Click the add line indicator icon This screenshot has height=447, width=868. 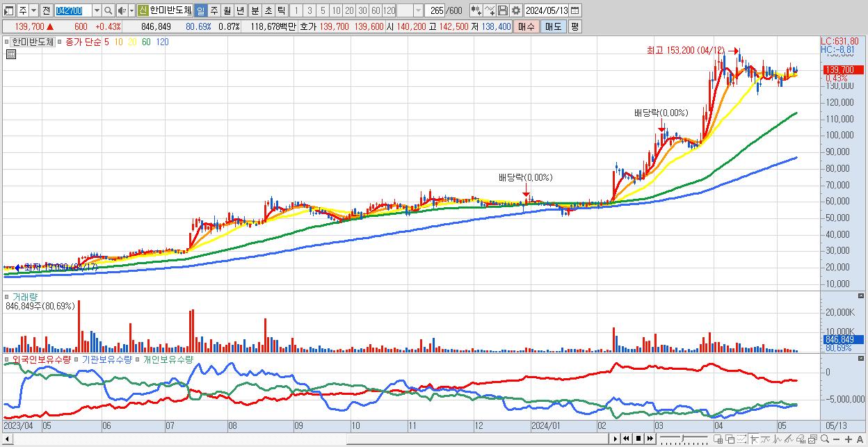[490, 10]
